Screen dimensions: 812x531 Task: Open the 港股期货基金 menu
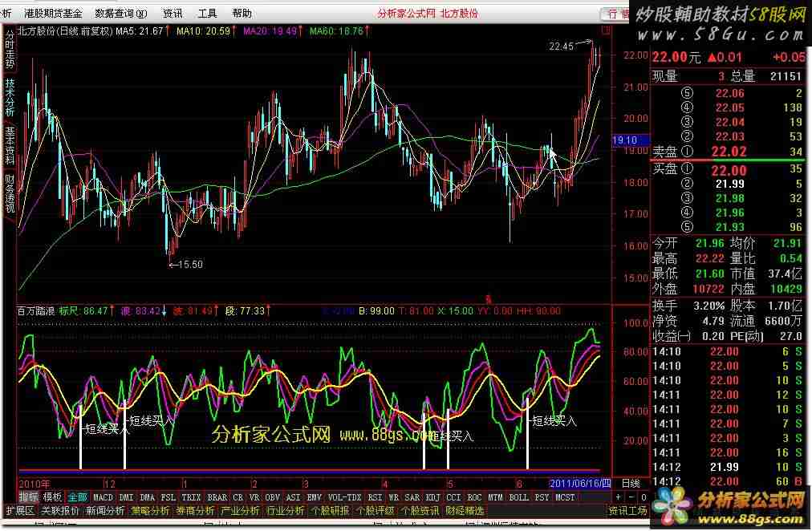click(53, 13)
